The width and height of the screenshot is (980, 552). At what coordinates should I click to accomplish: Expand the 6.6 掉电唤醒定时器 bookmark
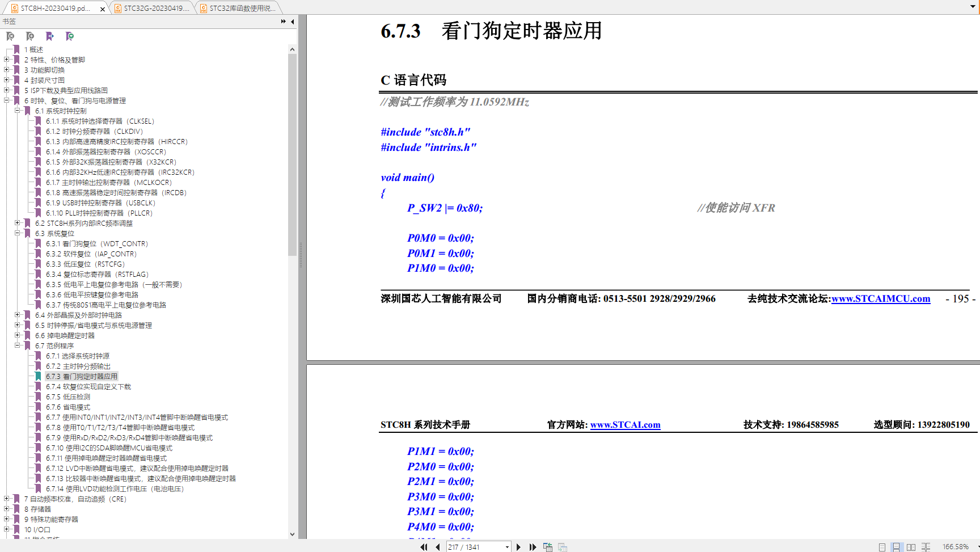pos(18,335)
